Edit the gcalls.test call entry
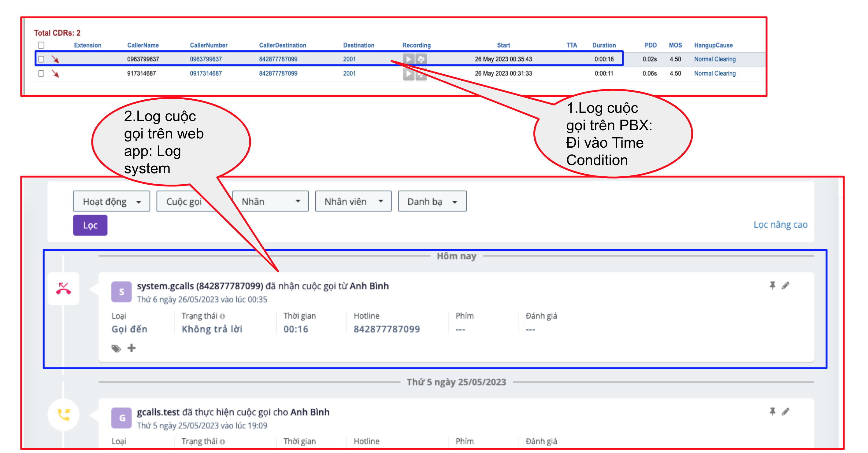Image resolution: width=868 pixels, height=453 pixels. (785, 411)
